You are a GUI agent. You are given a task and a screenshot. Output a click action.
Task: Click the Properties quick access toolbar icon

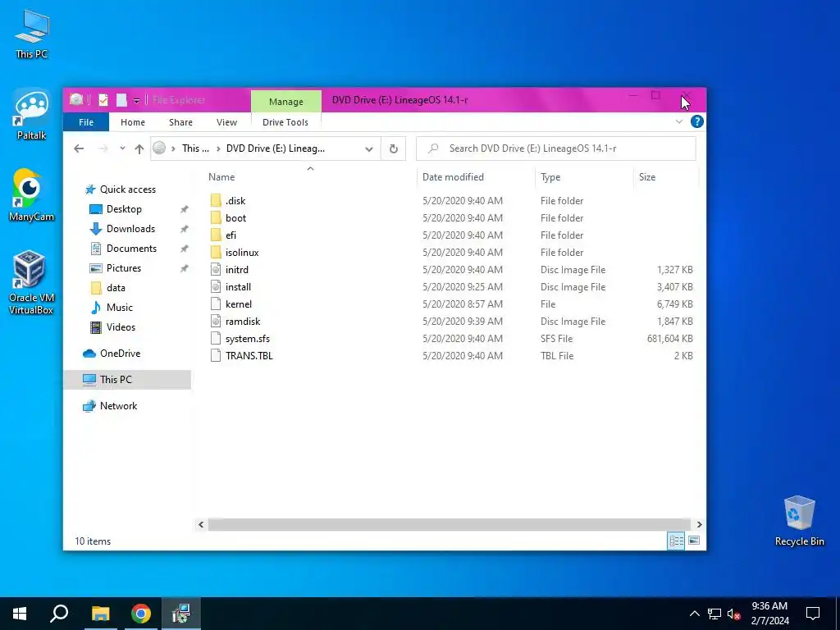[x=103, y=99]
